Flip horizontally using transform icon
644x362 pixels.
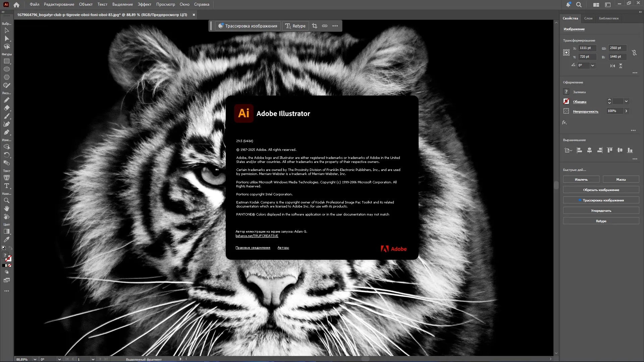click(612, 66)
